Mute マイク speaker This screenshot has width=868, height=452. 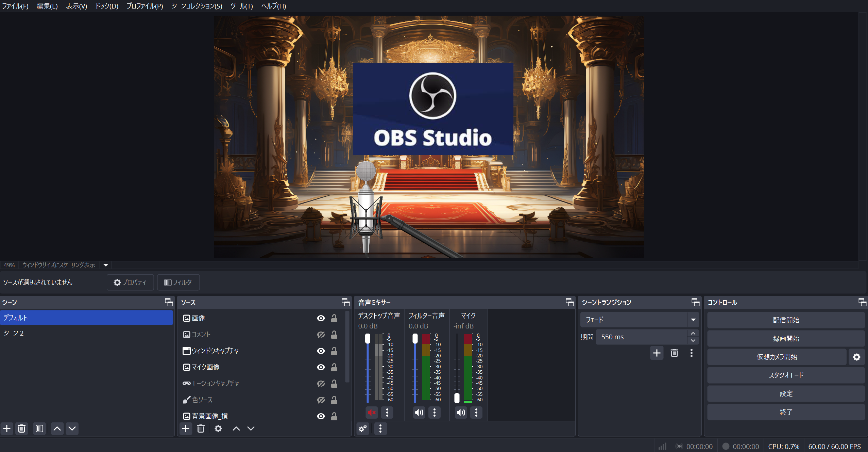[x=461, y=413]
